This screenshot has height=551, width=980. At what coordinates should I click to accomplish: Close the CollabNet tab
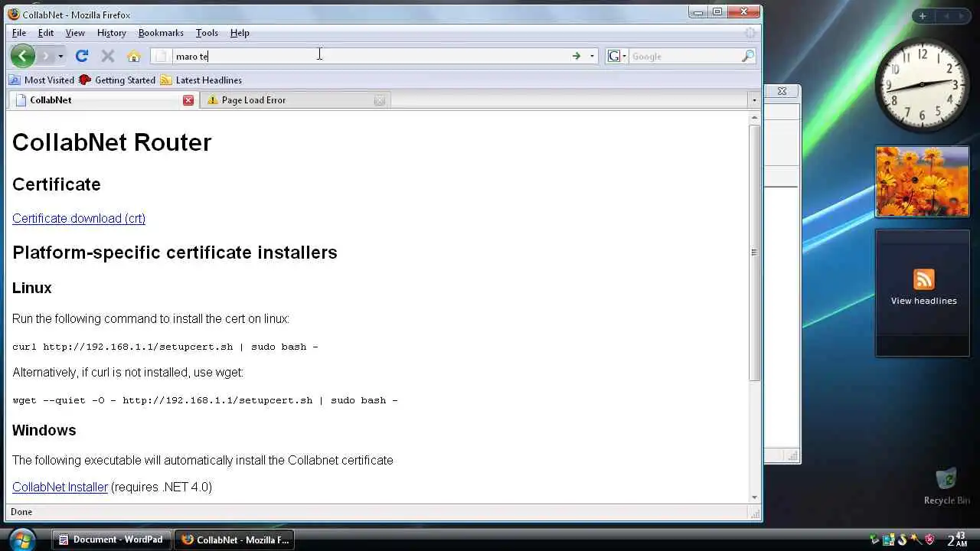[x=188, y=100]
